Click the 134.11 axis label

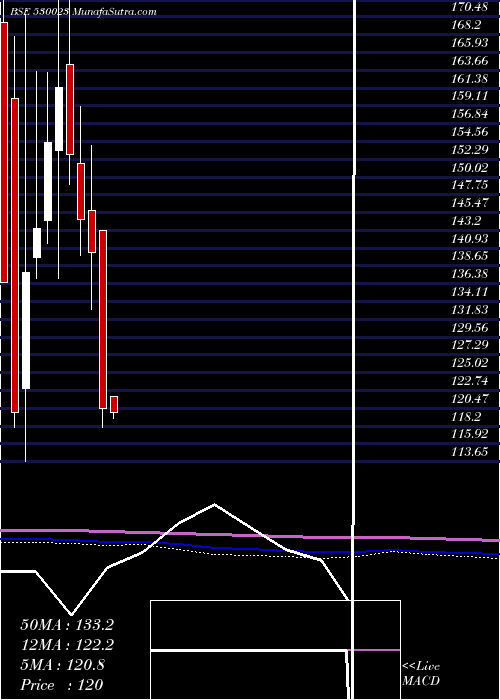click(x=470, y=292)
